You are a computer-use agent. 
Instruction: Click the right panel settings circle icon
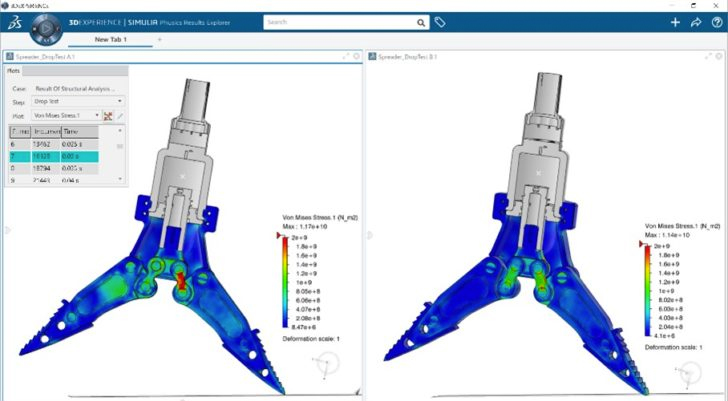click(x=719, y=56)
